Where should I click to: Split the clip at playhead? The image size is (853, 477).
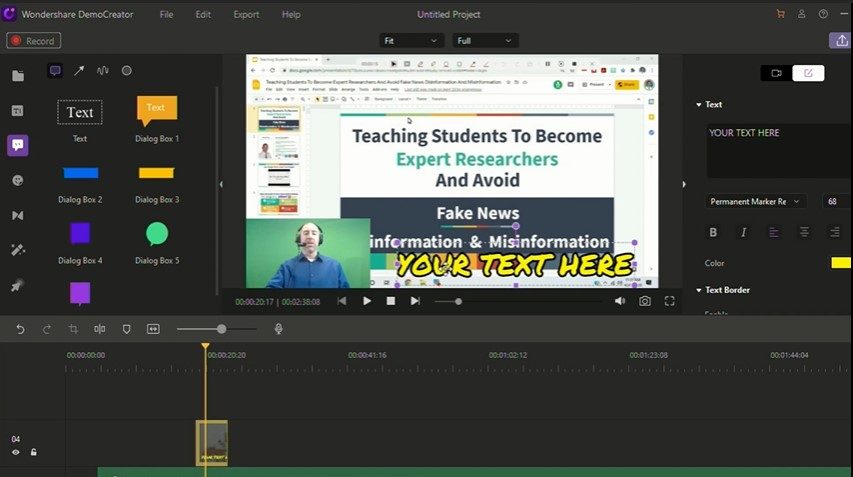100,329
